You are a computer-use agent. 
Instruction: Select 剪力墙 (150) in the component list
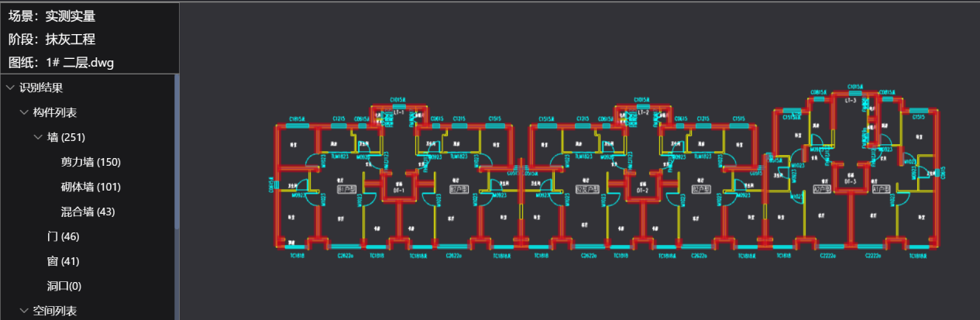91,162
